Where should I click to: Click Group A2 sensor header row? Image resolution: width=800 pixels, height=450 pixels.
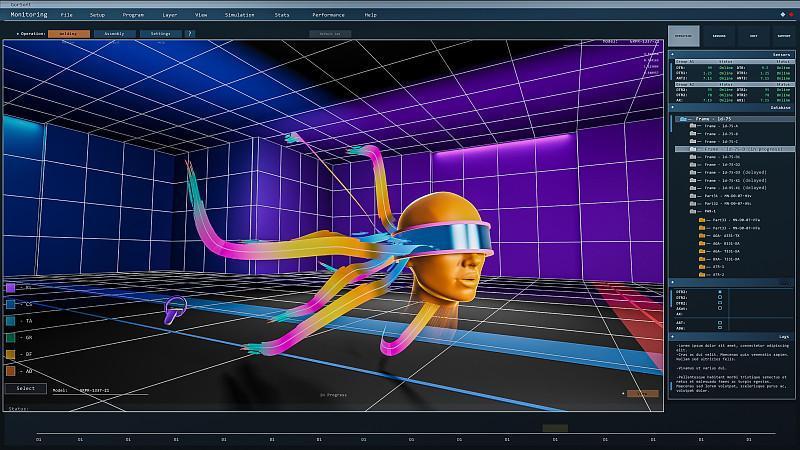(x=735, y=84)
